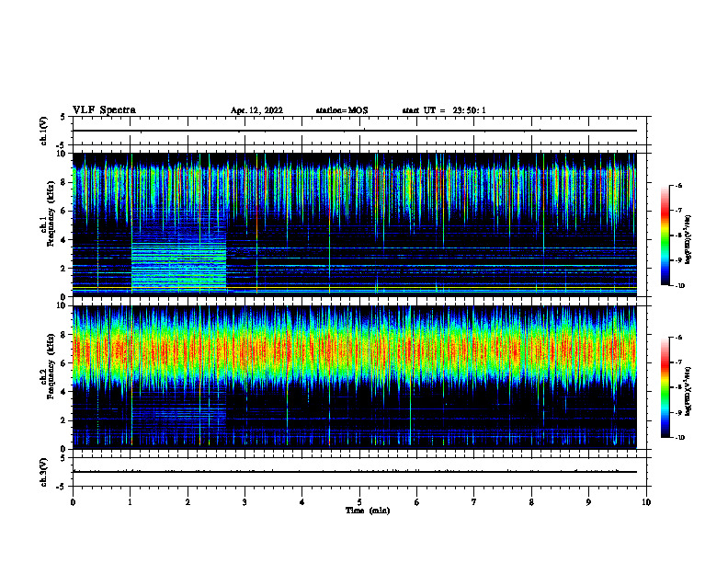Click the bright interference block in ch.1 spectrogram

178,266
